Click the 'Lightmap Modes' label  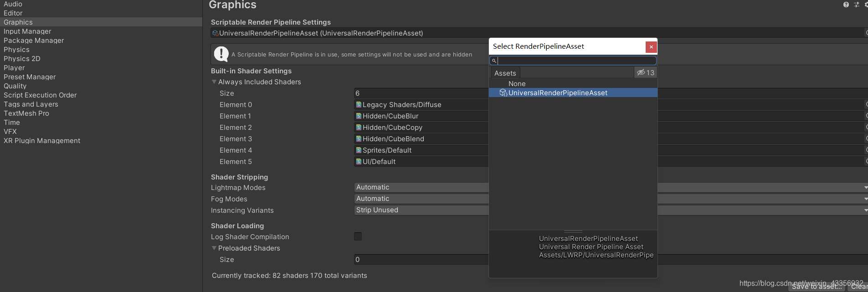(238, 188)
